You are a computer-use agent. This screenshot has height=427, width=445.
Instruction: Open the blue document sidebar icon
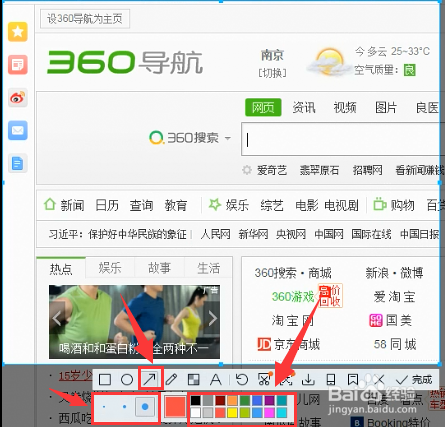[18, 163]
